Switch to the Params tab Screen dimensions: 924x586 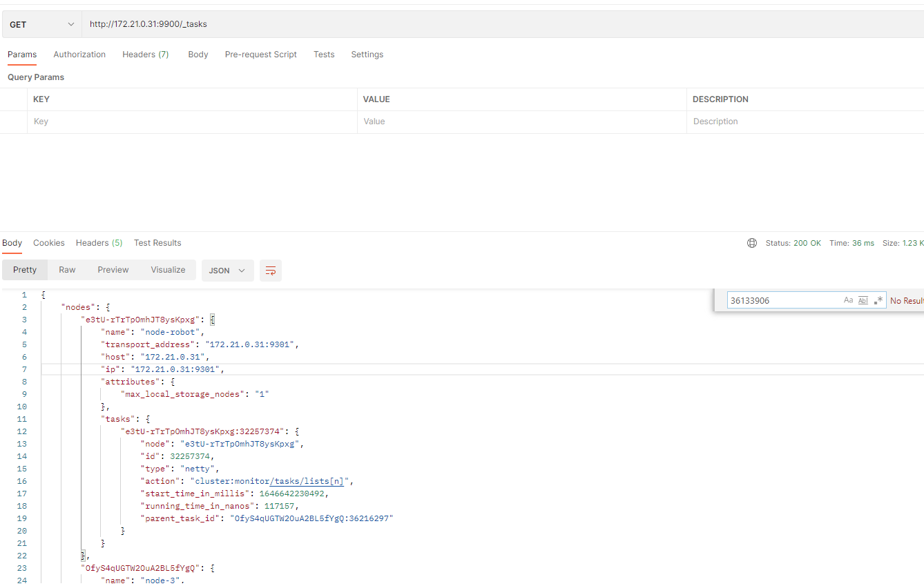coord(22,55)
